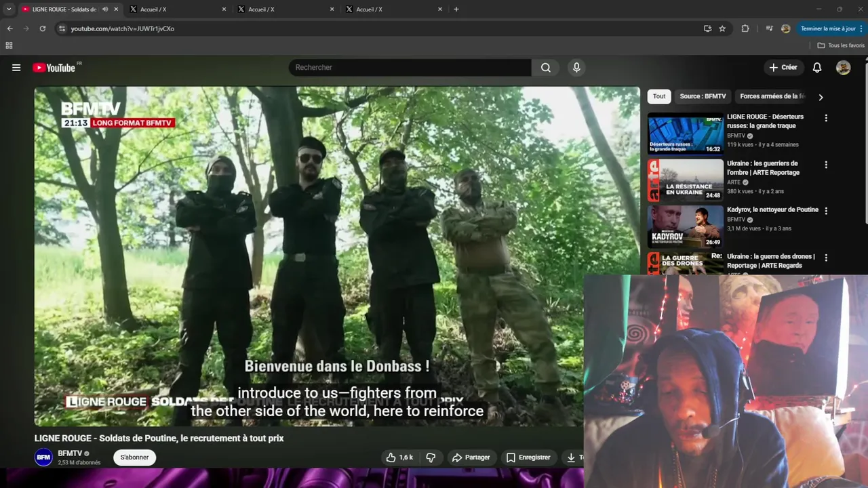Go back with the browser arrow
Image resolution: width=868 pixels, height=488 pixels.
click(9, 28)
